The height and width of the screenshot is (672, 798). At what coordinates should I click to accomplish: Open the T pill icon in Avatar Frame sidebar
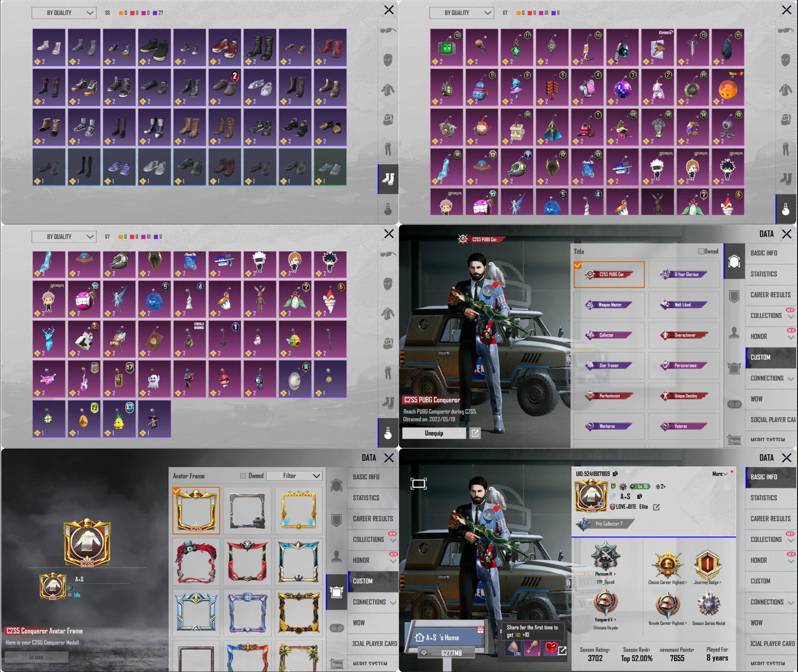(337, 628)
